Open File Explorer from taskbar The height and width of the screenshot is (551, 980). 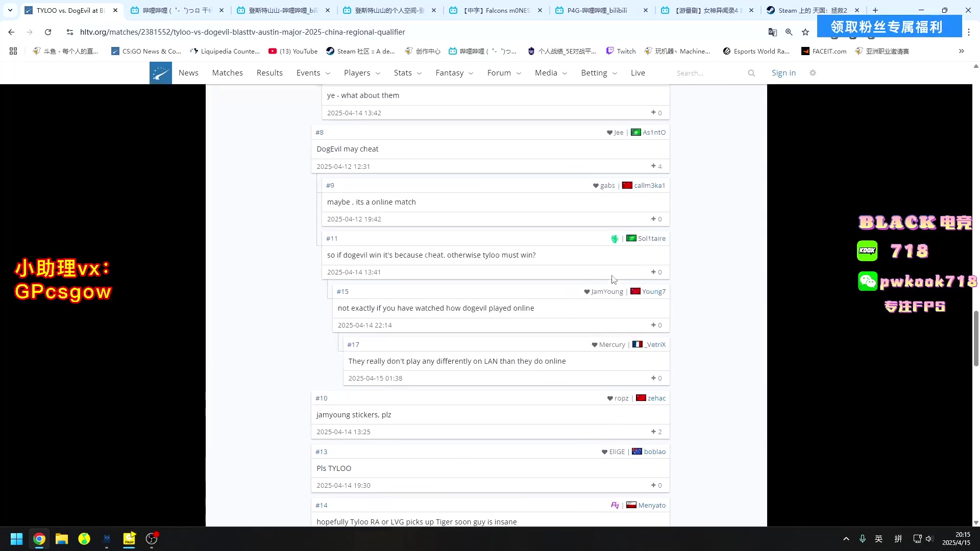pyautogui.click(x=62, y=539)
